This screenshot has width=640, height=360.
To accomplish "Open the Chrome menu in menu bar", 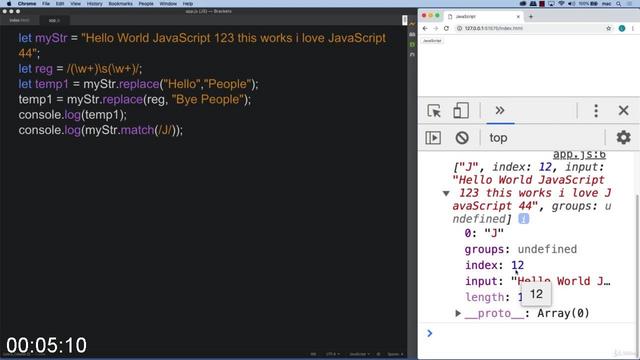I will 27,4.
